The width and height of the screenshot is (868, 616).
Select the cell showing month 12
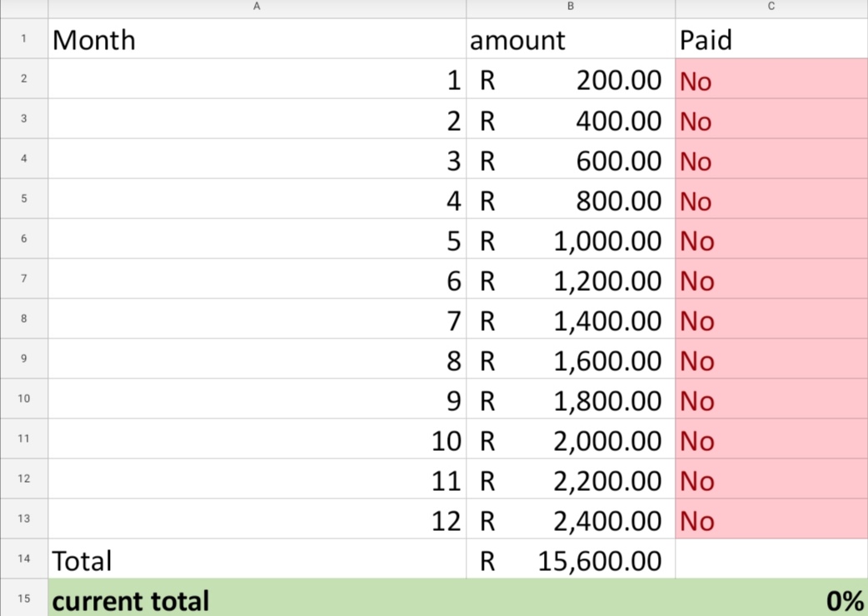pyautogui.click(x=257, y=518)
